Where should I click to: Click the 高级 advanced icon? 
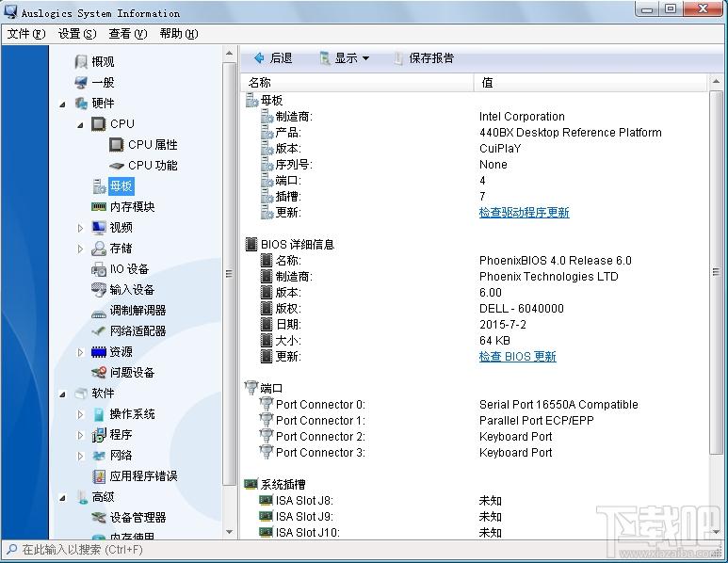click(x=82, y=497)
